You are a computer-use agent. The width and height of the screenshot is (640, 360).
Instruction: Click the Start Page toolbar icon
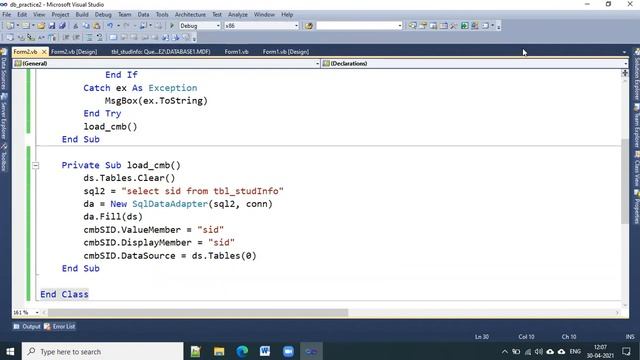(464, 26)
